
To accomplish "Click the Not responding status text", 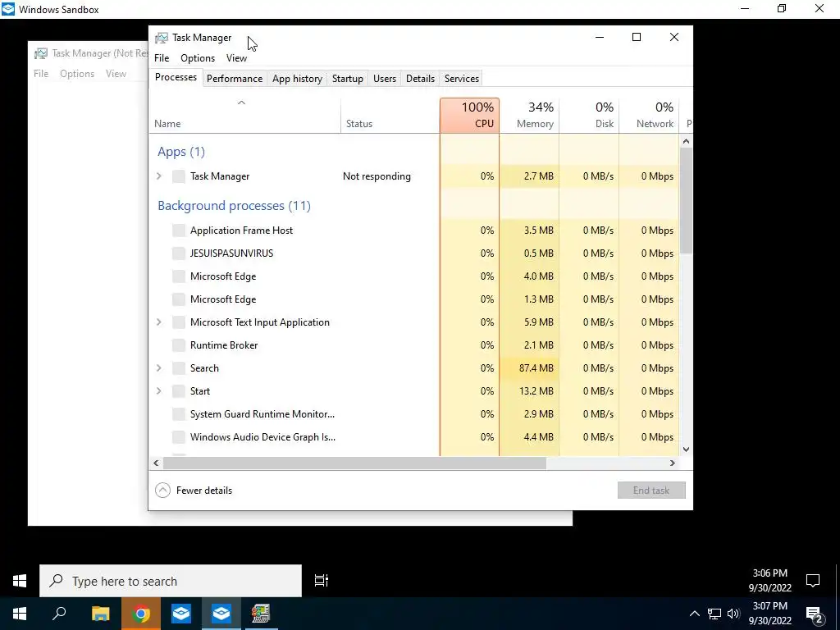I will (377, 176).
